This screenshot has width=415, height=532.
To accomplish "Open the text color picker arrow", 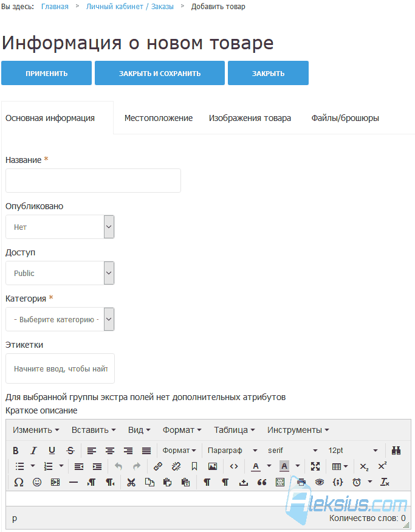I will [x=269, y=466].
